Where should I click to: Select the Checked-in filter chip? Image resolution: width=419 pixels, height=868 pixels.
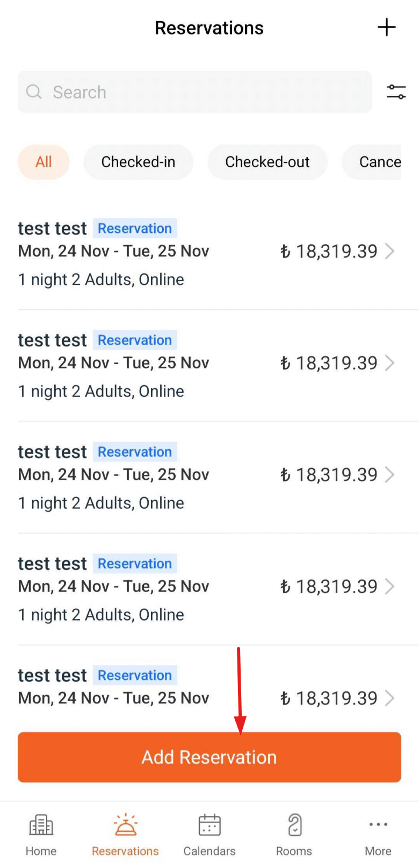pos(138,162)
